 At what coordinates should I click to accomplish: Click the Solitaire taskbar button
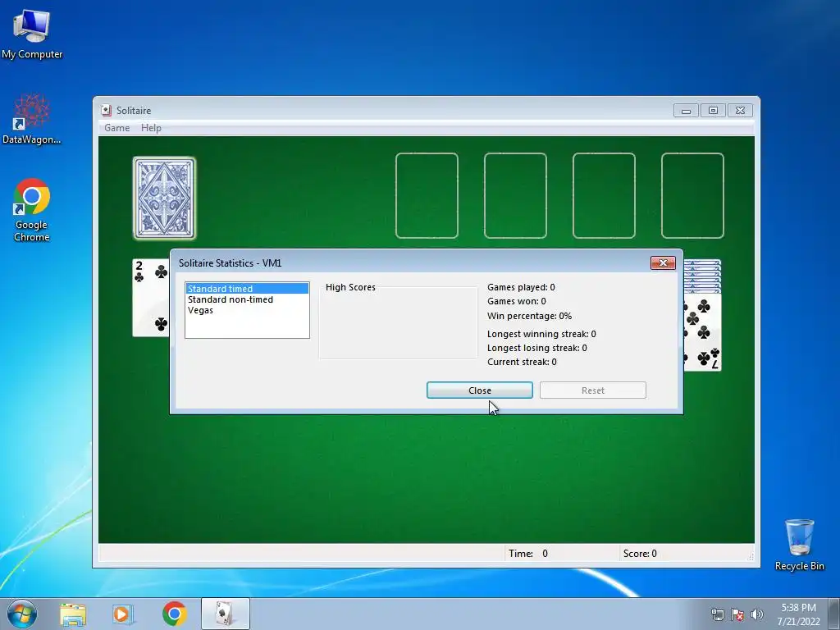(225, 614)
